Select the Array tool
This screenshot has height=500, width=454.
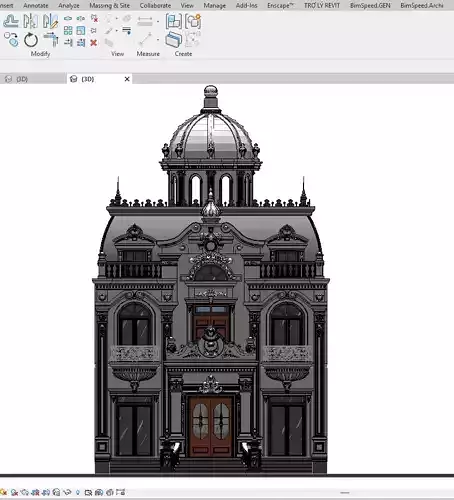point(68,31)
